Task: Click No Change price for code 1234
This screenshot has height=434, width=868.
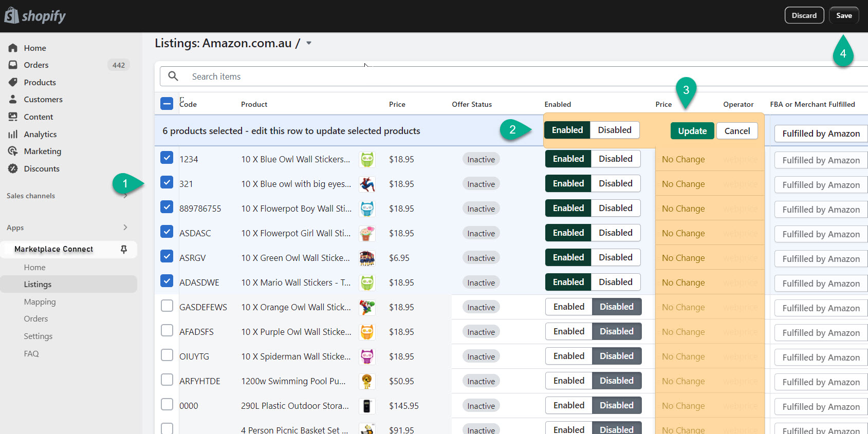Action: (683, 159)
